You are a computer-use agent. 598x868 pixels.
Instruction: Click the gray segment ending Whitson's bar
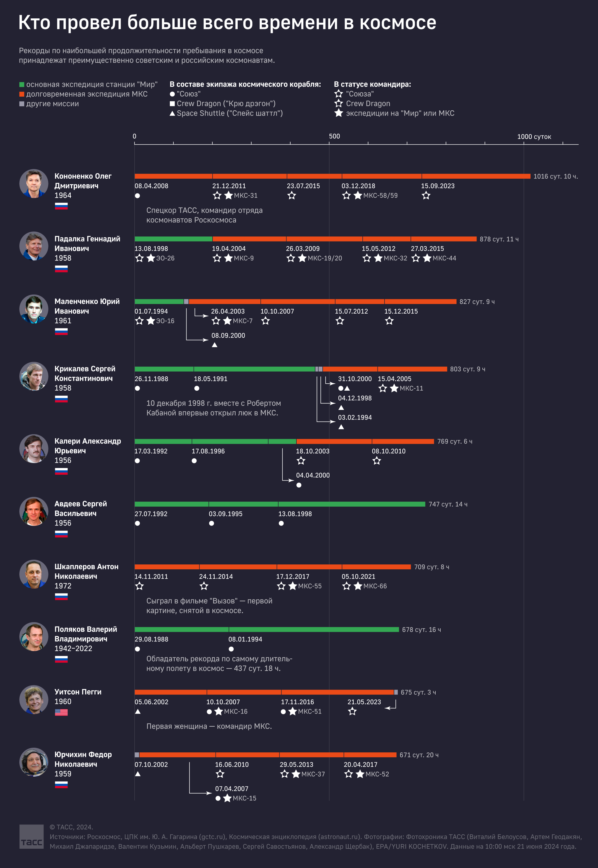tap(396, 692)
